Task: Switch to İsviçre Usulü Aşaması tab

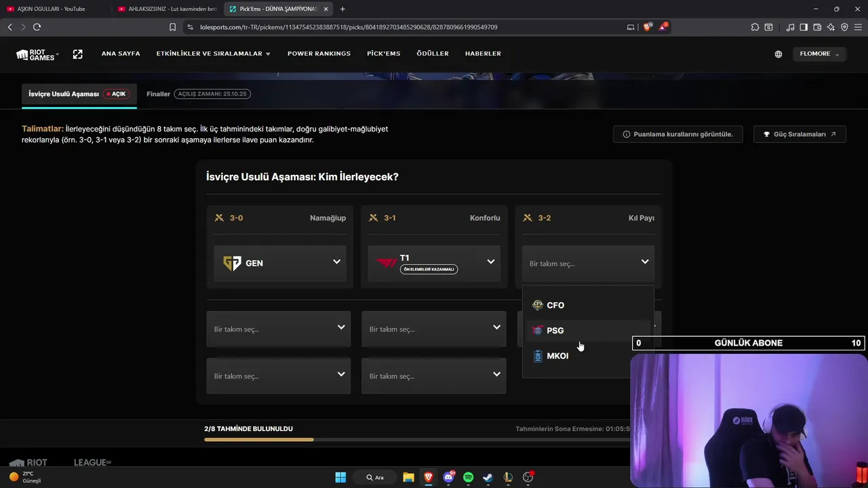Action: [x=79, y=94]
